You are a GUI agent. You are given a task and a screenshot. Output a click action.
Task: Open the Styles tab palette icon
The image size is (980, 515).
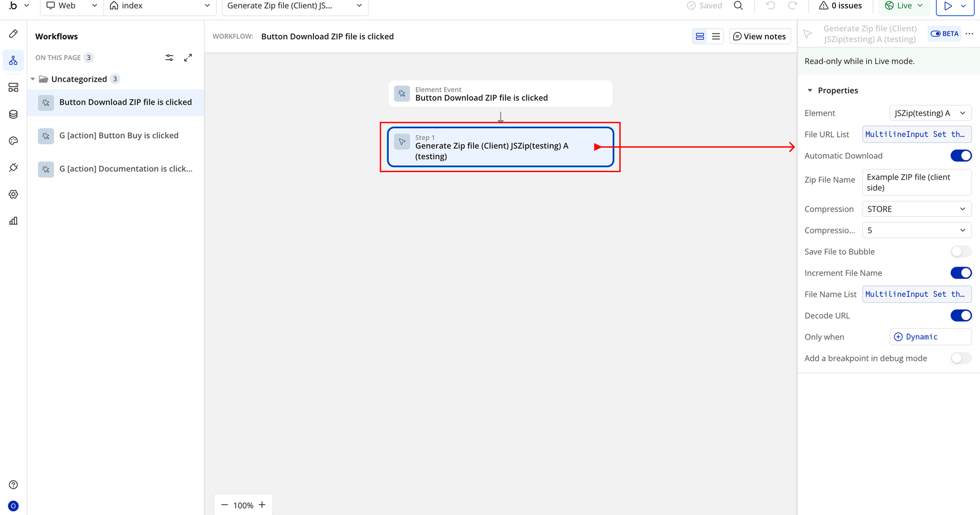click(x=13, y=141)
